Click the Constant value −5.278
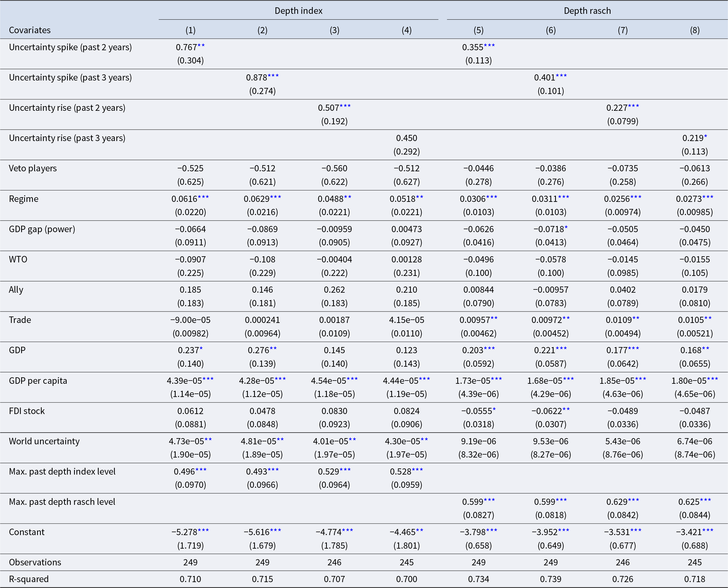 (184, 532)
